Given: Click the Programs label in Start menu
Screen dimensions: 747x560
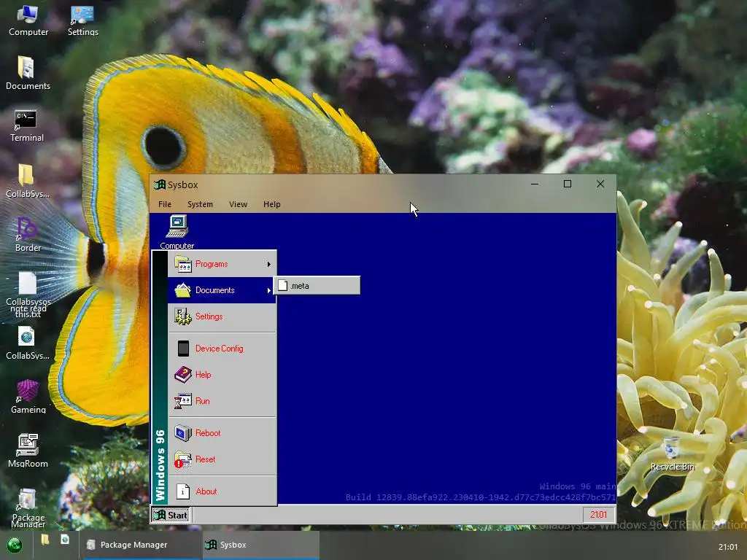Looking at the screenshot, I should pos(212,264).
